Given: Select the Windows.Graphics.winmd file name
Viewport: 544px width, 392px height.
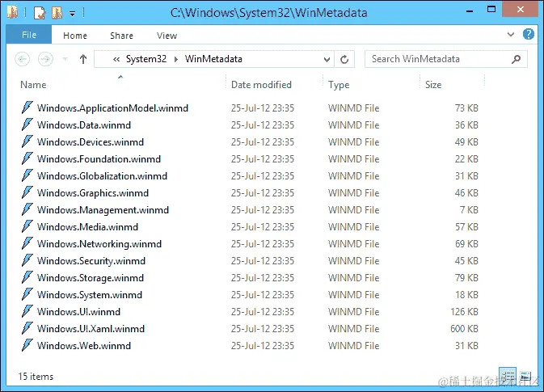Looking at the screenshot, I should click(x=93, y=193).
